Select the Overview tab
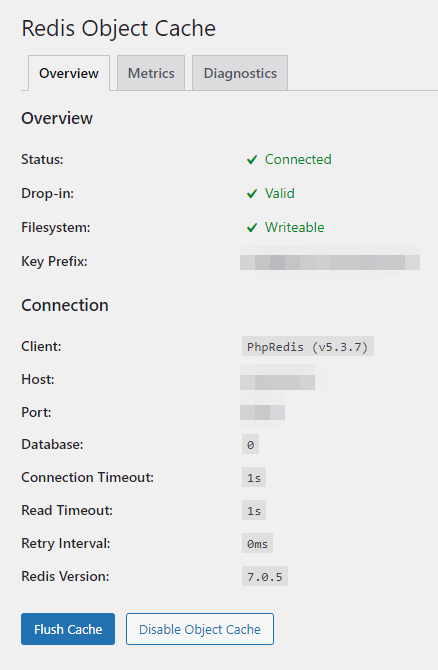 click(x=69, y=73)
